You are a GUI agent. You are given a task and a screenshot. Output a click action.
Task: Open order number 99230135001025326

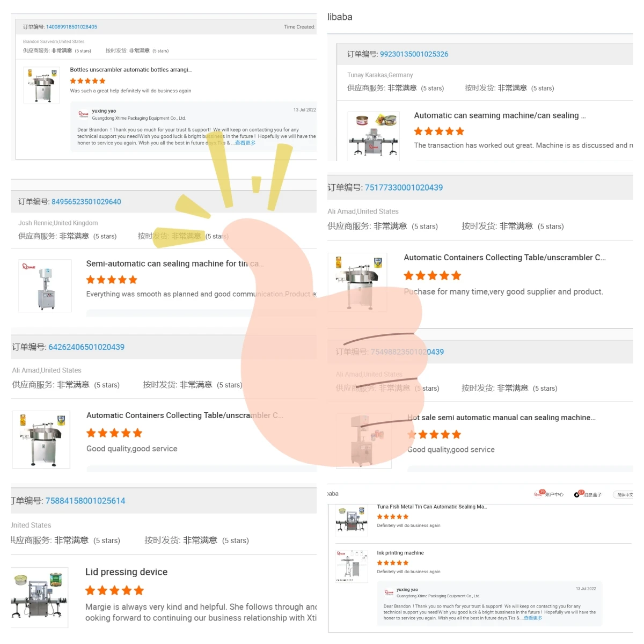414,54
